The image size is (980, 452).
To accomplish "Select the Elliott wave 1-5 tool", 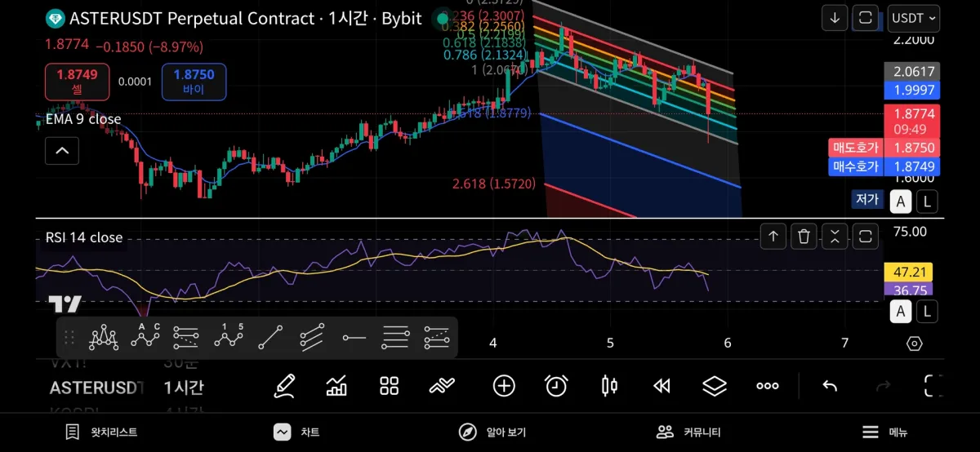I will click(229, 337).
